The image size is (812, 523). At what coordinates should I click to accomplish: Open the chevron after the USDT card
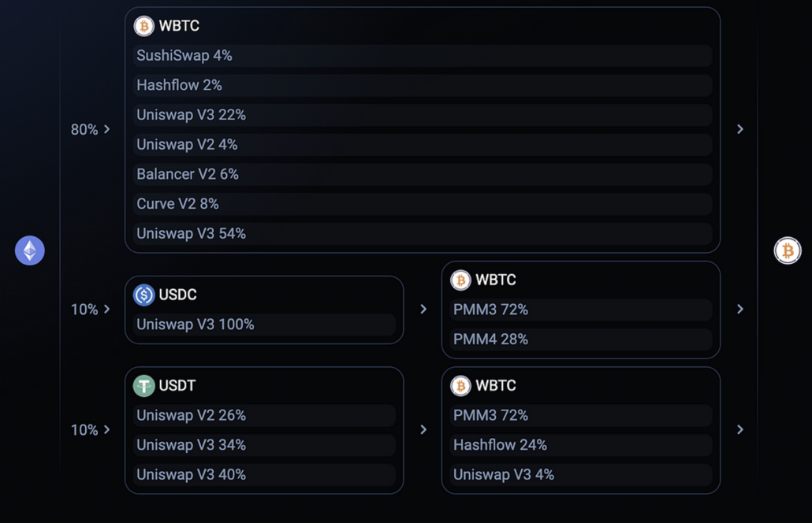click(x=423, y=430)
